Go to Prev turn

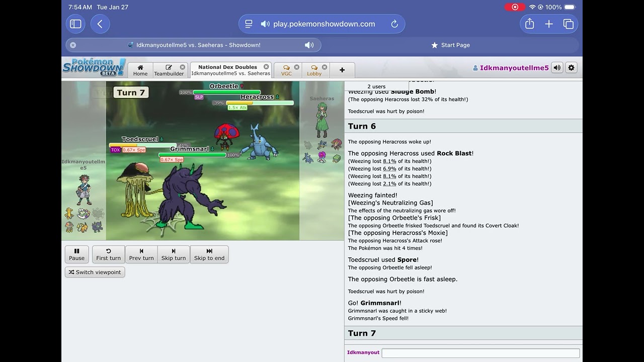(x=141, y=254)
